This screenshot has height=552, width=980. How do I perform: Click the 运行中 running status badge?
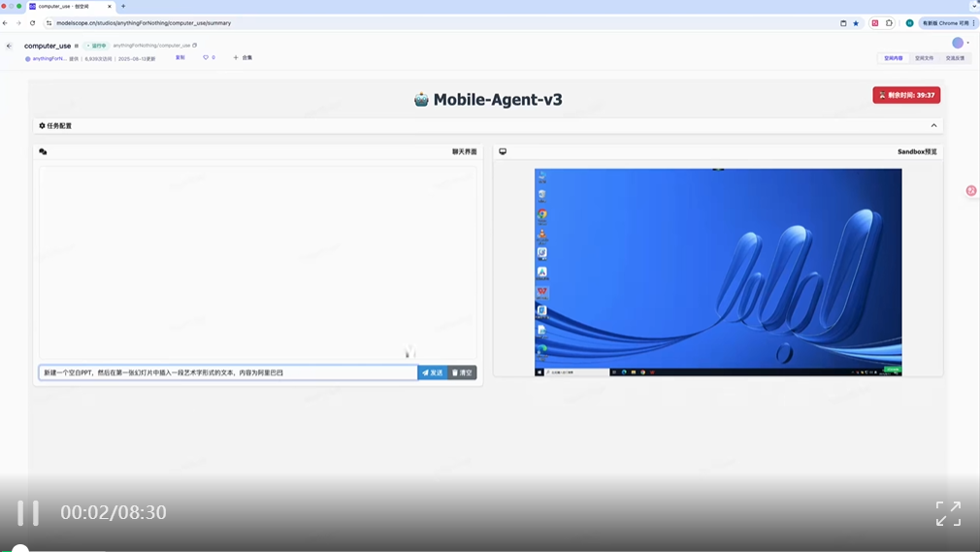point(97,46)
